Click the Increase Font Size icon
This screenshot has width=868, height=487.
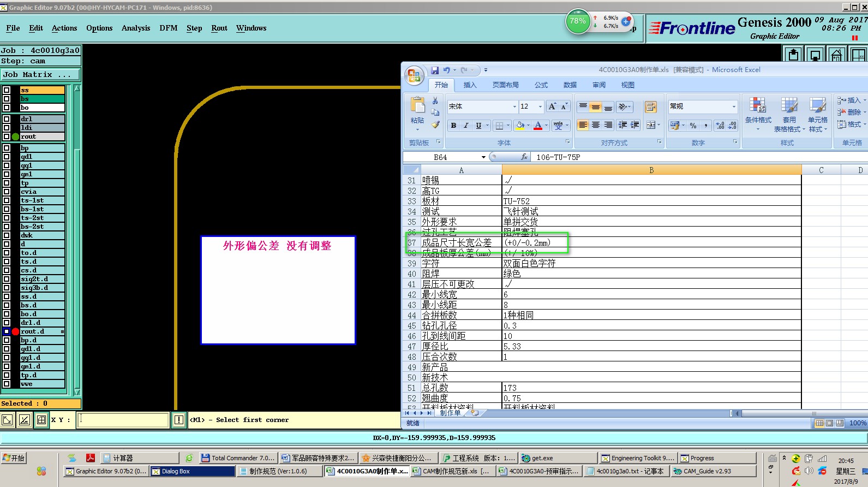[552, 106]
